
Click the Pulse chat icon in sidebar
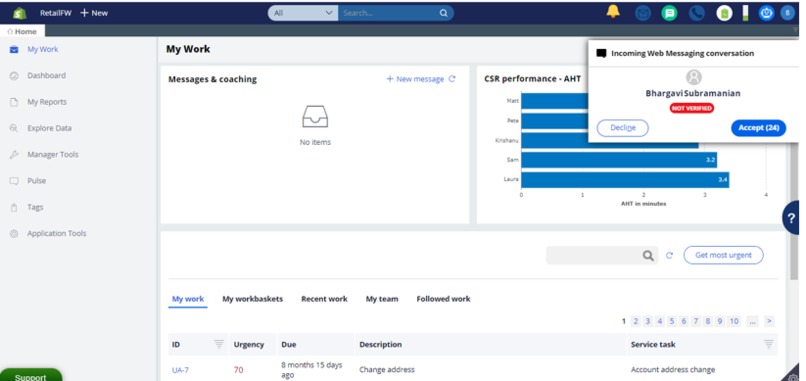[x=14, y=181]
